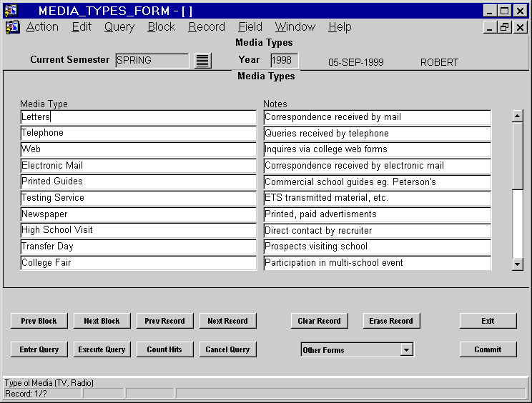Select the Electronic Mail media type field
Viewport: 532px width, 403px height.
(x=139, y=166)
